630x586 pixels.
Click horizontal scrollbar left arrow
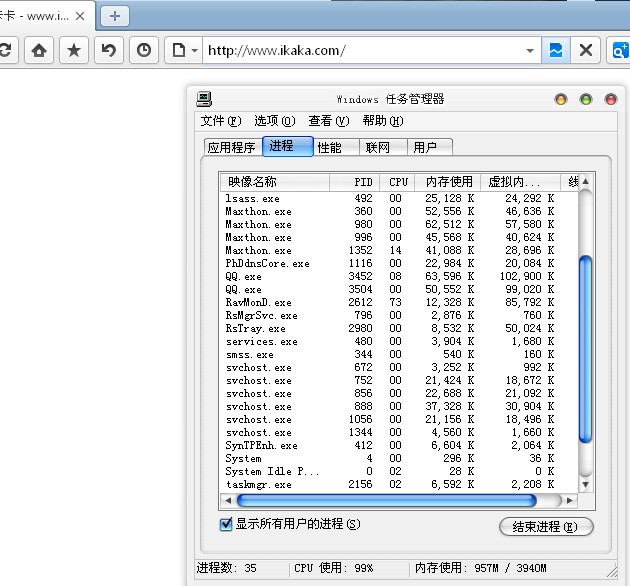point(228,500)
